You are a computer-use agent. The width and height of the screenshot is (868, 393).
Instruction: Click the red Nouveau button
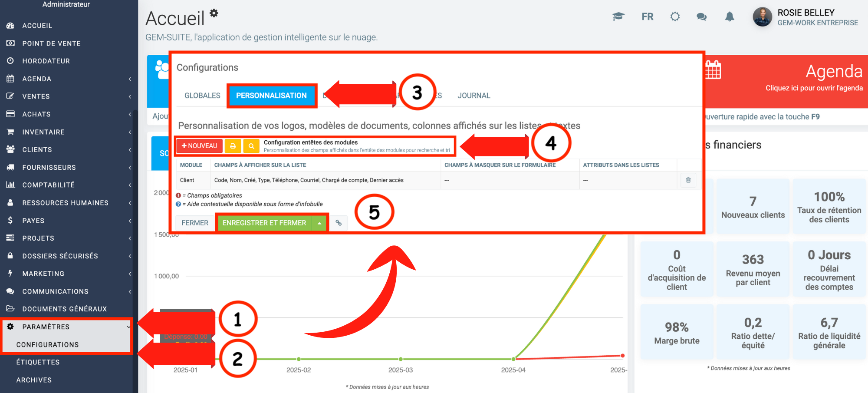(x=200, y=146)
